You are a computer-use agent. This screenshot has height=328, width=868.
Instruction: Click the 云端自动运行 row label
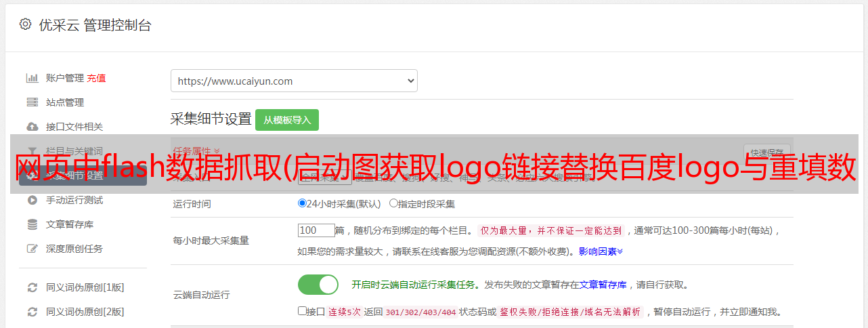click(202, 295)
